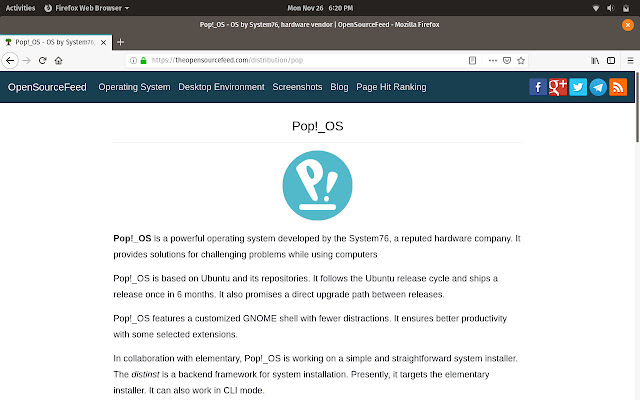
Task: Open the Blog page
Action: (339, 87)
